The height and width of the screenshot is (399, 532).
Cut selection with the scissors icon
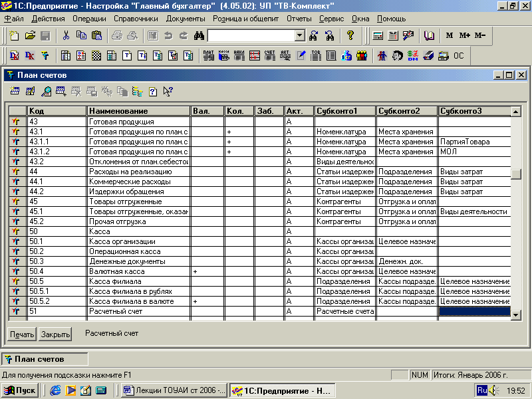click(x=66, y=36)
